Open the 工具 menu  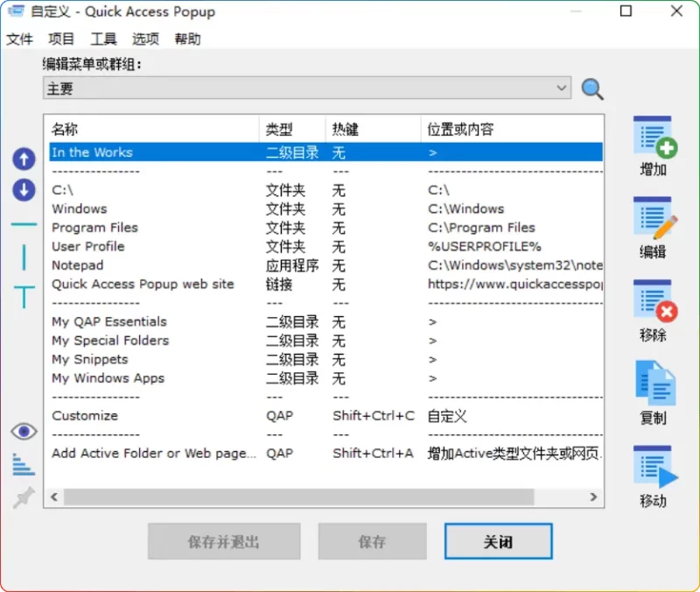103,39
